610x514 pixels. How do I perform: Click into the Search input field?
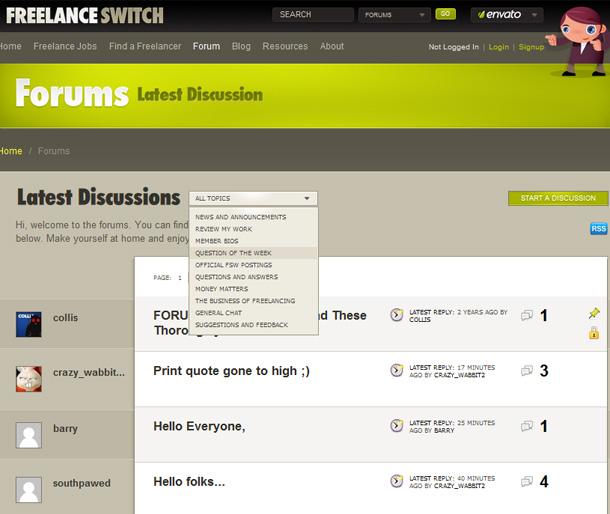click(313, 15)
